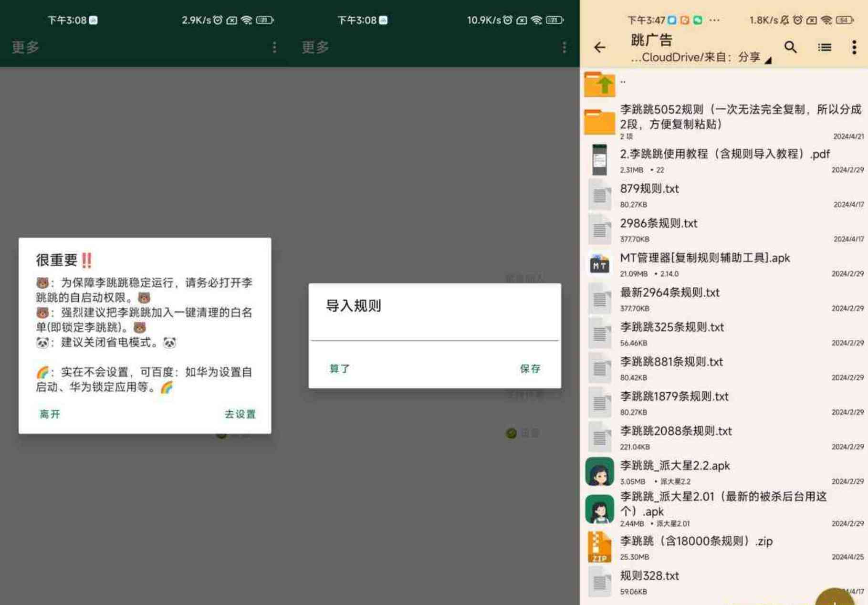This screenshot has width=868, height=605.
Task: Tap the 李跳跳_派大星2.01 apk icon
Action: click(x=599, y=509)
